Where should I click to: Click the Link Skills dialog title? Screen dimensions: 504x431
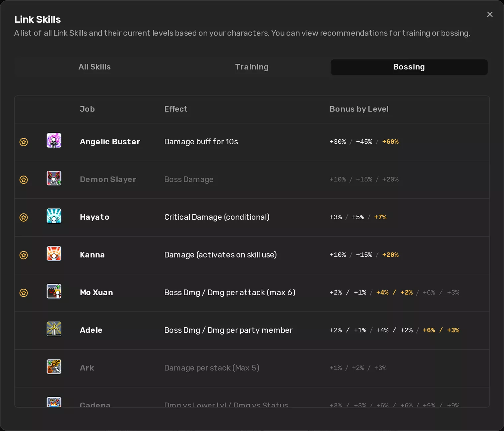click(x=37, y=19)
